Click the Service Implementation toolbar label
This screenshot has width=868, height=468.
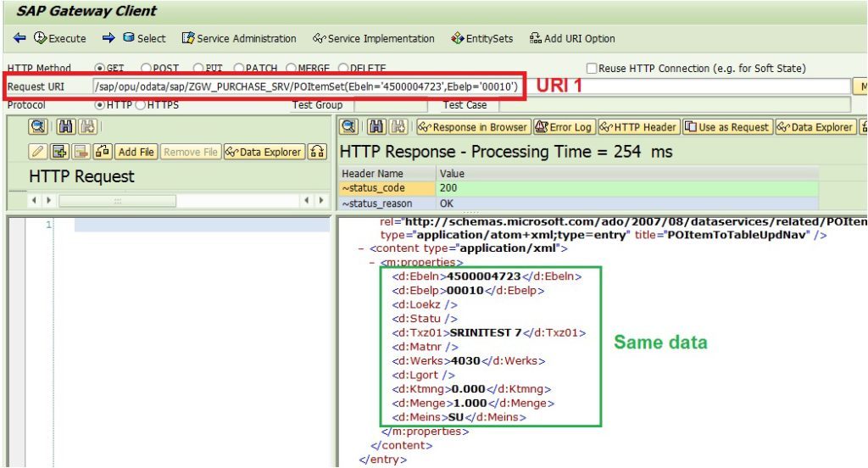coord(381,38)
